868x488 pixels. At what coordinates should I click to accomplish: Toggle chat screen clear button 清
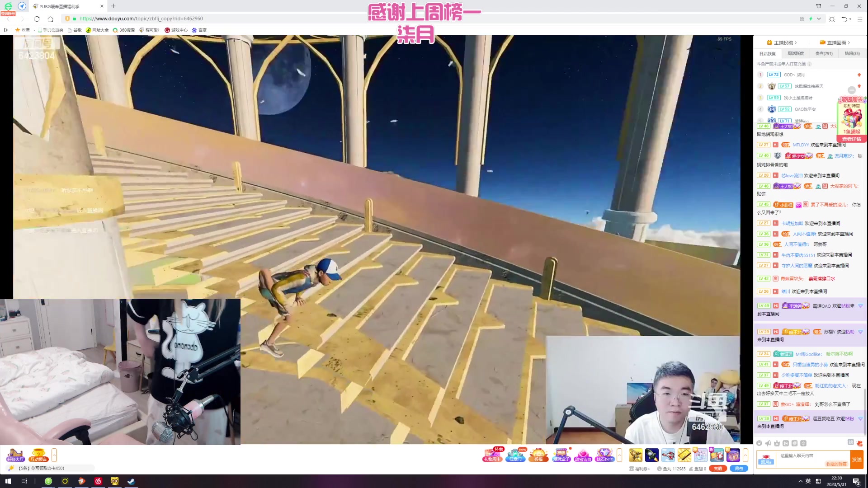coord(850,442)
